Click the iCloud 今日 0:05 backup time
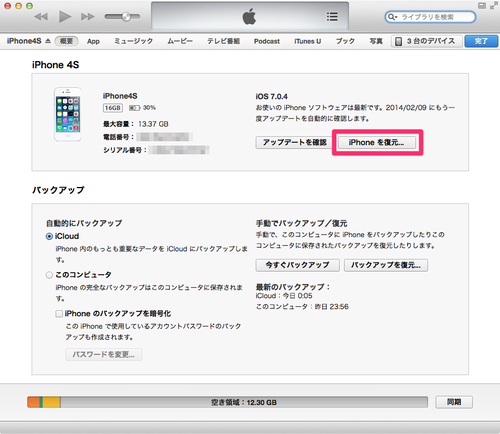 [284, 296]
